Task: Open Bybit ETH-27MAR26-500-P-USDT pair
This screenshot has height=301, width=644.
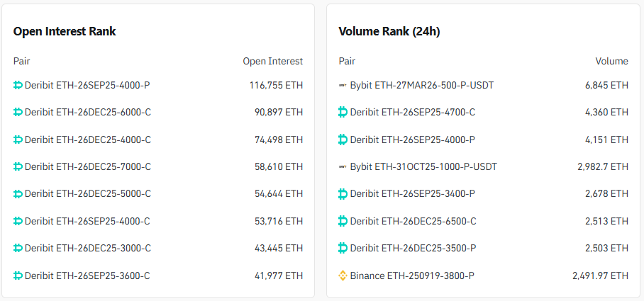Action: (x=422, y=85)
